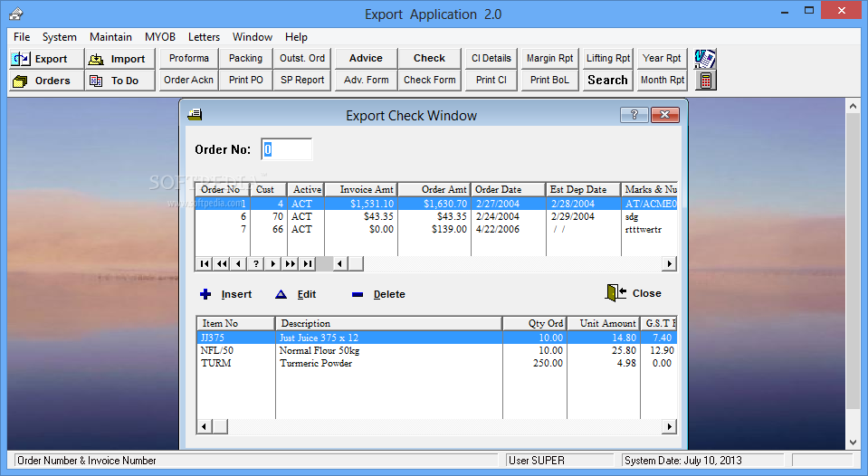Image resolution: width=868 pixels, height=476 pixels.
Task: Open the System menu
Action: (59, 37)
